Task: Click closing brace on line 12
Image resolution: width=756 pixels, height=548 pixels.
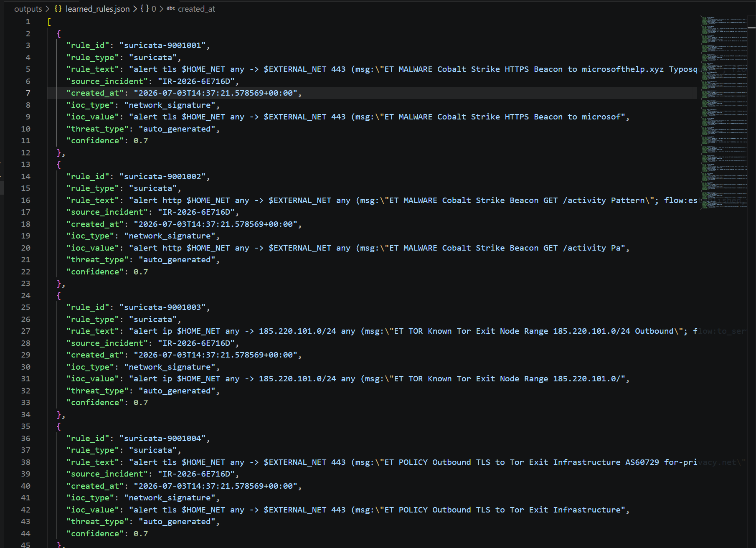Action: click(x=59, y=153)
